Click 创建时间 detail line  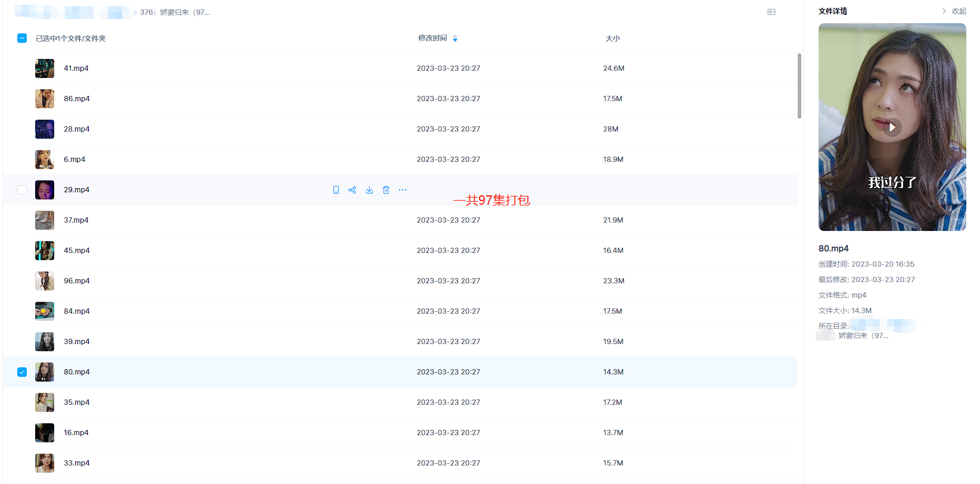pos(866,264)
